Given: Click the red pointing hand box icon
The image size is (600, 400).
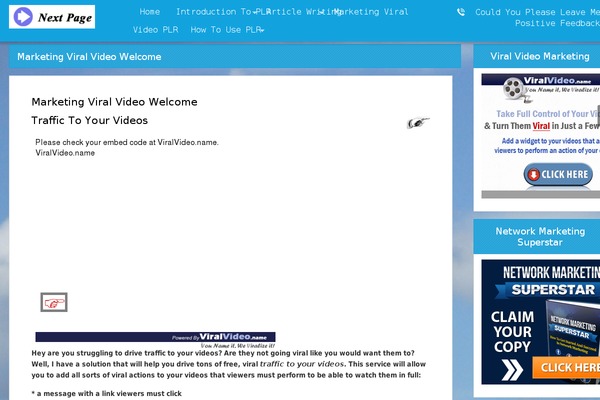Looking at the screenshot, I should click(x=53, y=301).
